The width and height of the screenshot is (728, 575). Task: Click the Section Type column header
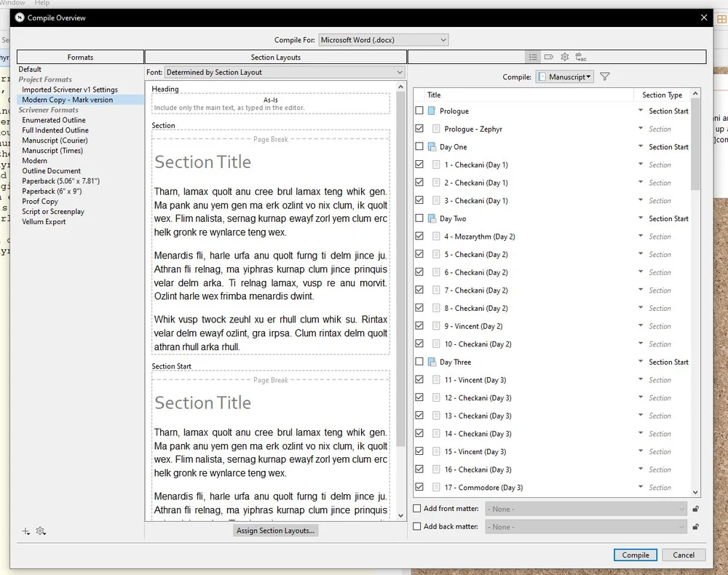tap(662, 95)
